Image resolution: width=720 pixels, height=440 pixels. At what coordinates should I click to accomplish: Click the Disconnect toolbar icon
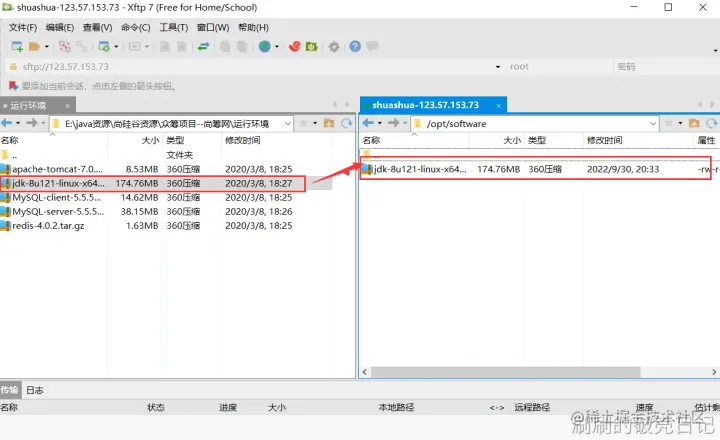coord(82,46)
